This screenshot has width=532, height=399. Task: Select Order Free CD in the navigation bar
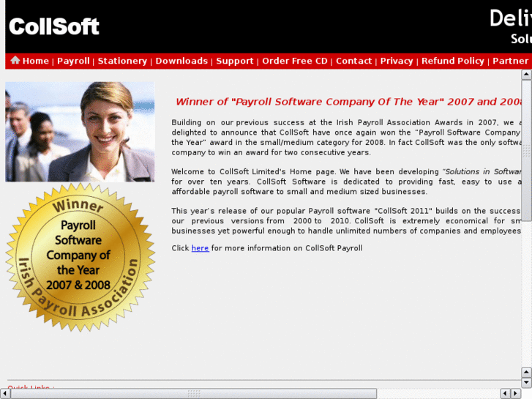click(x=295, y=61)
